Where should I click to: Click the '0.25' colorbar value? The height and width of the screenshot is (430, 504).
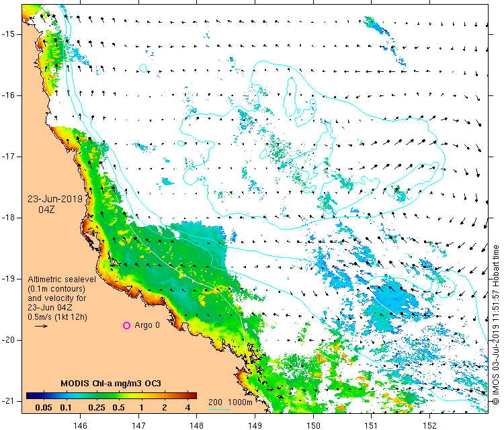97,408
